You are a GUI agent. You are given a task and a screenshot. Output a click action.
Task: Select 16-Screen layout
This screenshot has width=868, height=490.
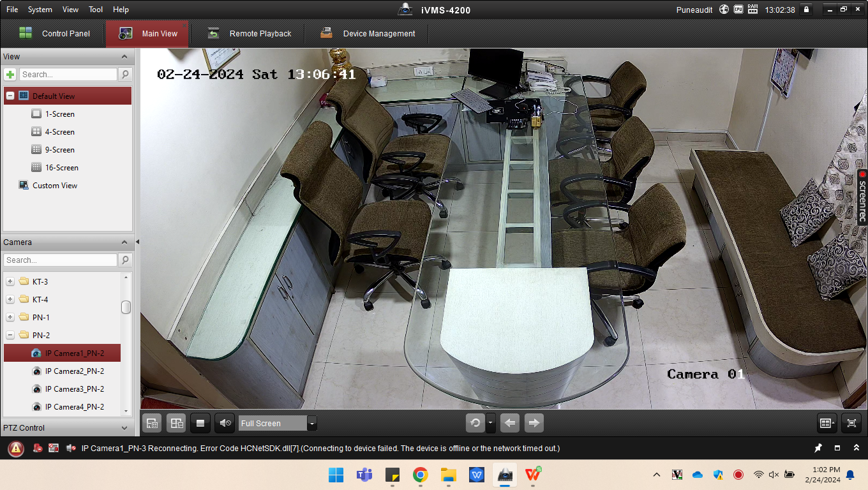coord(61,168)
